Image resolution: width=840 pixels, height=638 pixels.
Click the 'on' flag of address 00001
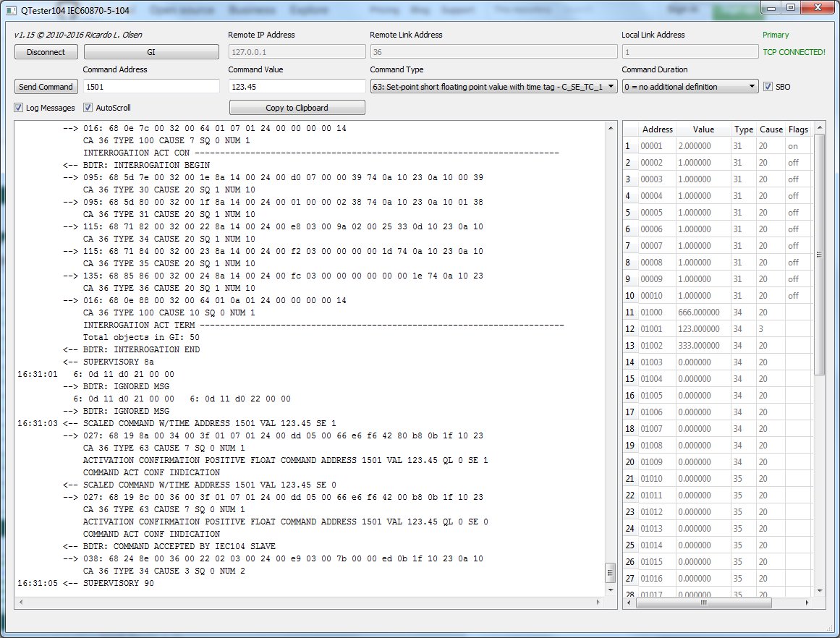pos(798,145)
